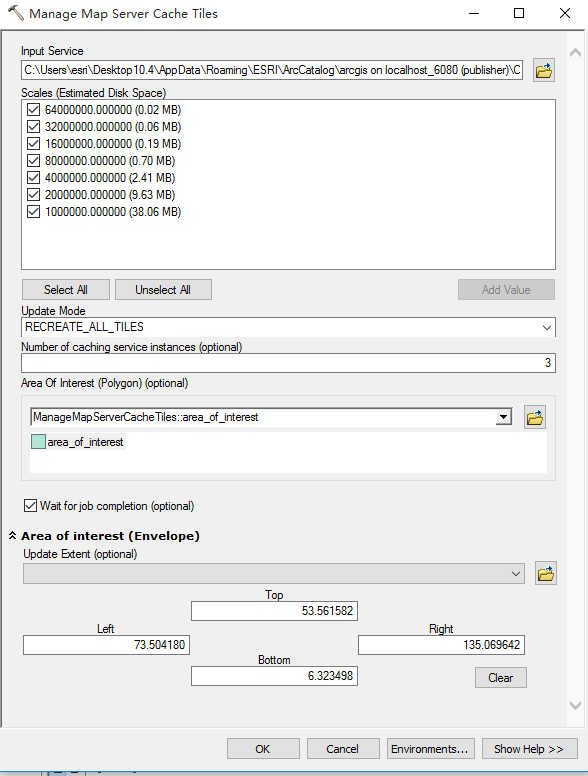Open the Update Mode dropdown
This screenshot has width=588, height=776.
pyautogui.click(x=546, y=327)
